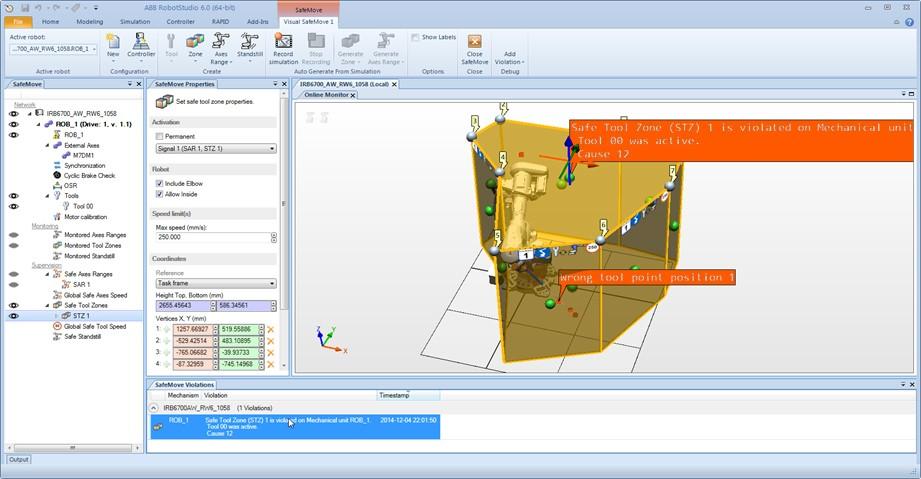921x479 pixels.
Task: Open the Home ribbon tab
Action: (x=51, y=22)
